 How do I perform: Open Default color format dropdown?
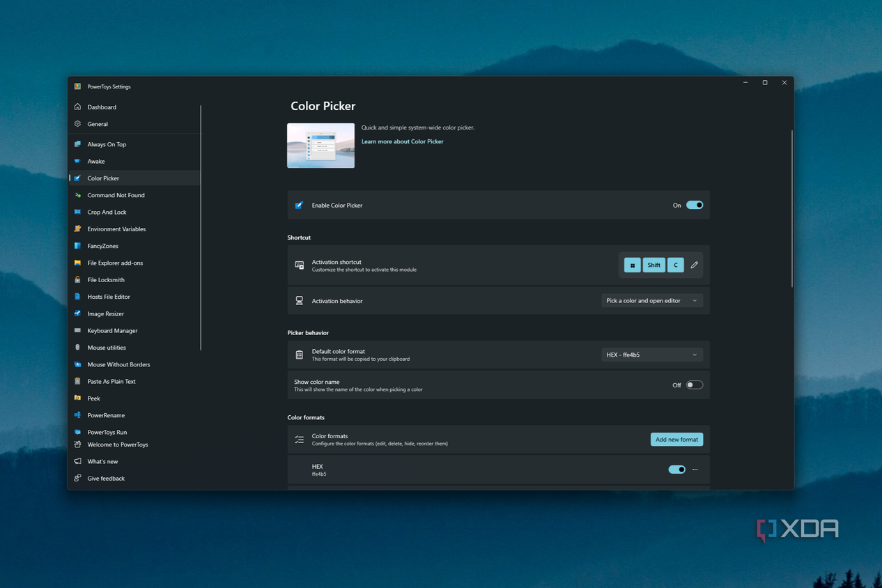[652, 355]
